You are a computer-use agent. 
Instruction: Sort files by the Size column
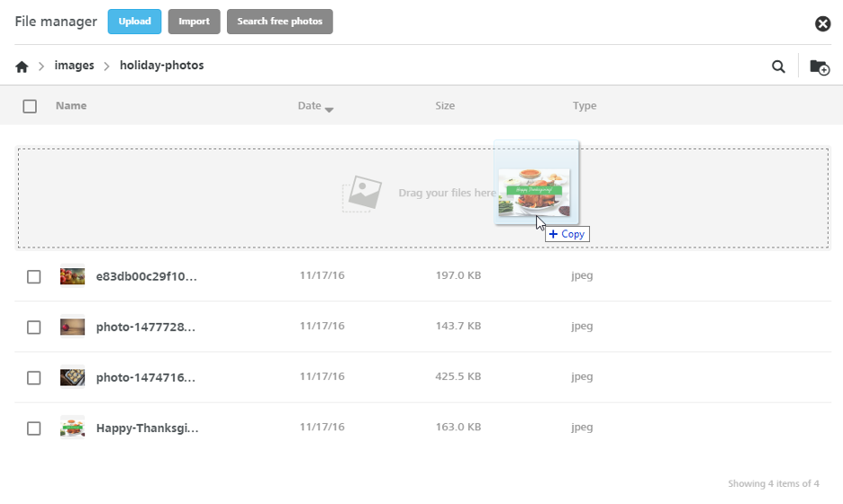tap(445, 106)
